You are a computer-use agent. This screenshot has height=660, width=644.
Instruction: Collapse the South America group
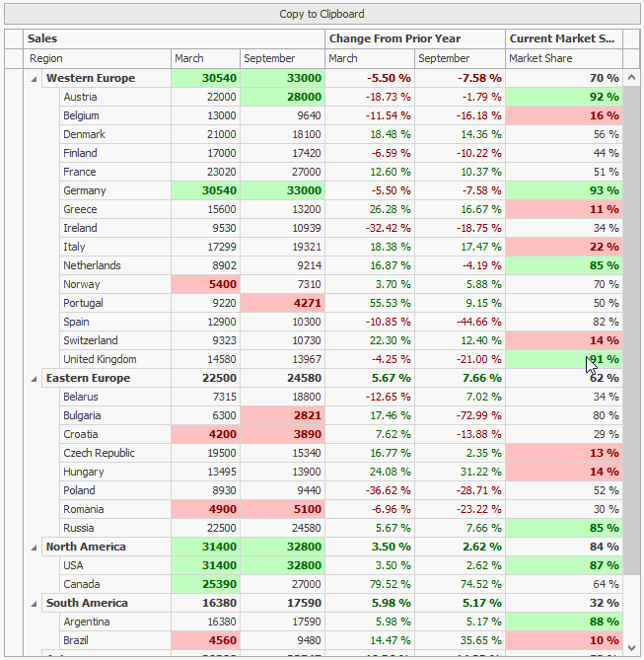pos(34,603)
